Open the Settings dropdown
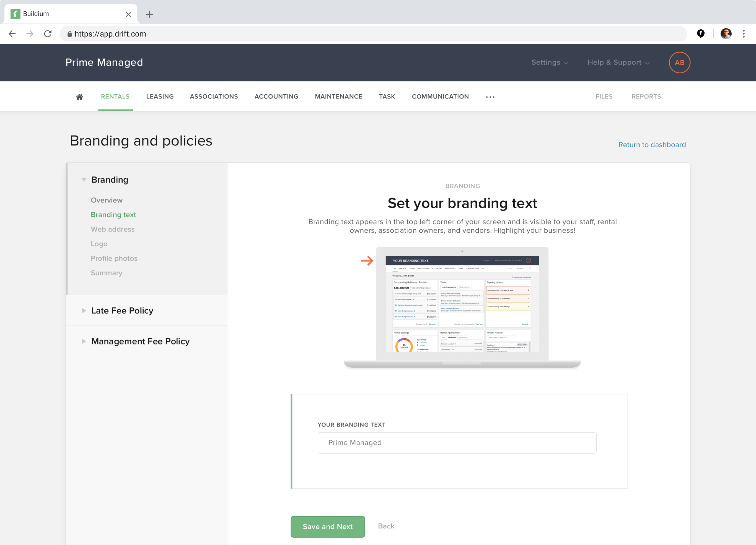The width and height of the screenshot is (756, 545). [x=549, y=63]
